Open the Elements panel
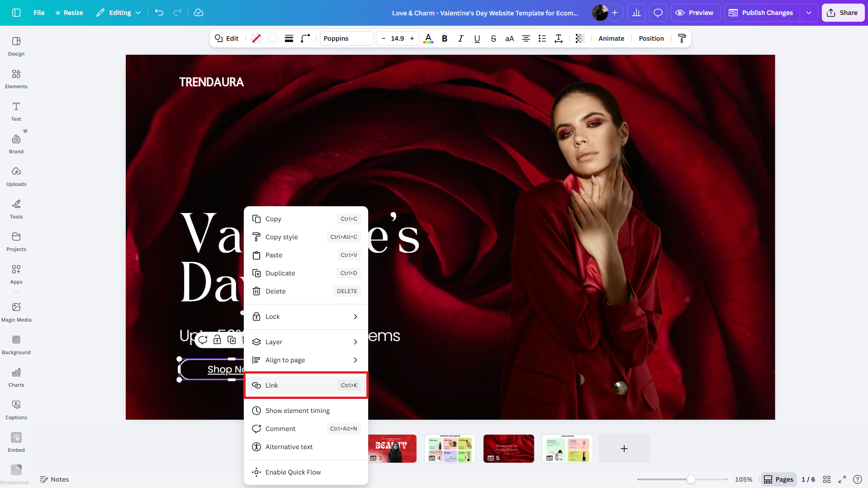This screenshot has width=868, height=488. pos(16,78)
